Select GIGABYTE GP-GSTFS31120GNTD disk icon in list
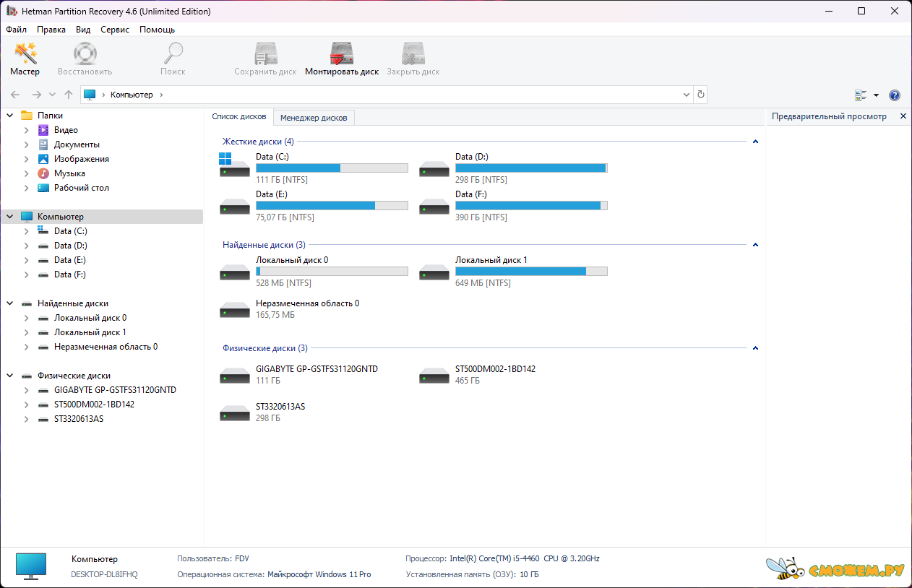 234,376
